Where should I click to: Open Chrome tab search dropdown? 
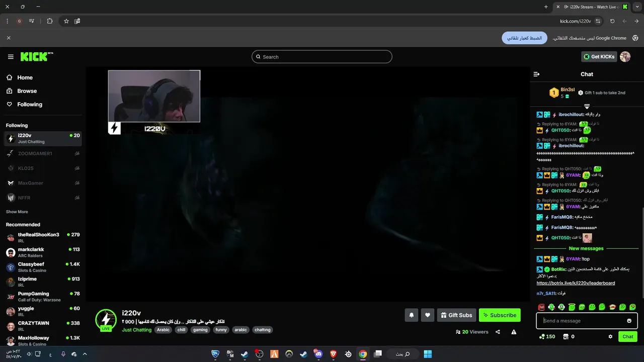637,7
